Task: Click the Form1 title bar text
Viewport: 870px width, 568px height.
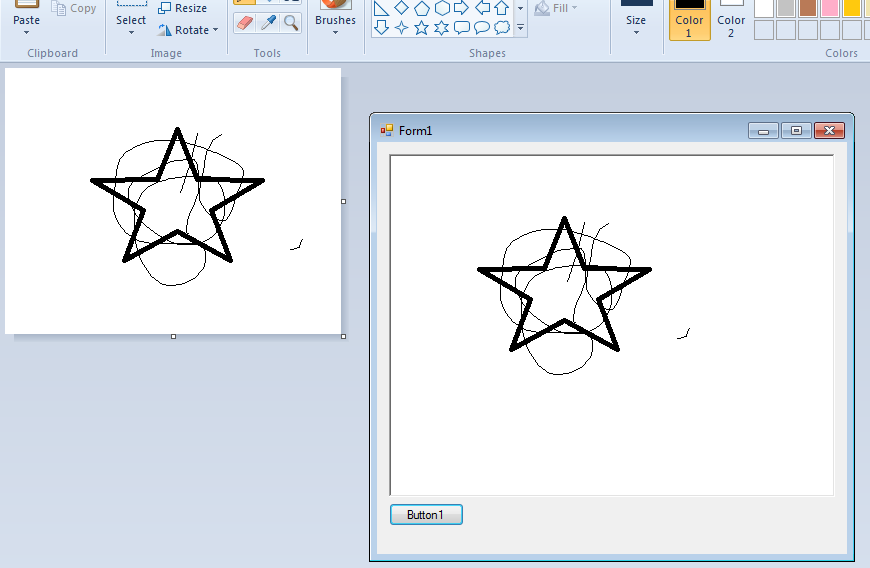Action: [x=415, y=131]
